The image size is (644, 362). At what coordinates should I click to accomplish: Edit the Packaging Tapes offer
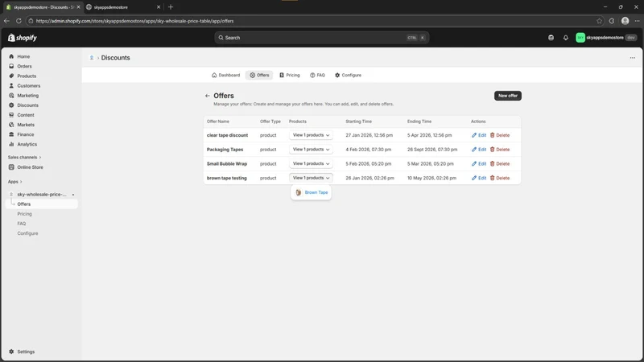(x=479, y=150)
